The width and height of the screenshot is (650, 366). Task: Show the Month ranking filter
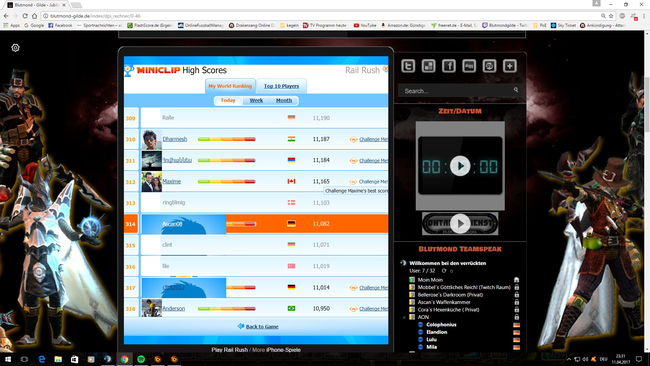284,100
